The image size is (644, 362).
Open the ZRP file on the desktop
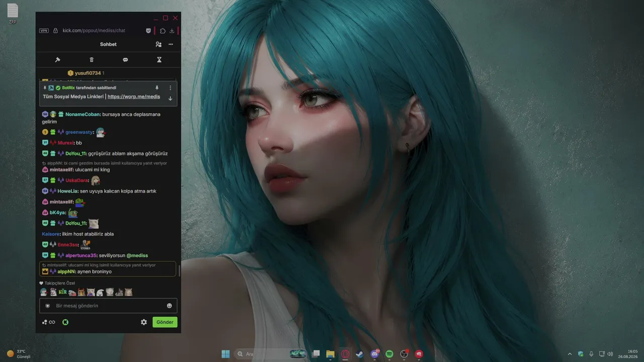[13, 14]
